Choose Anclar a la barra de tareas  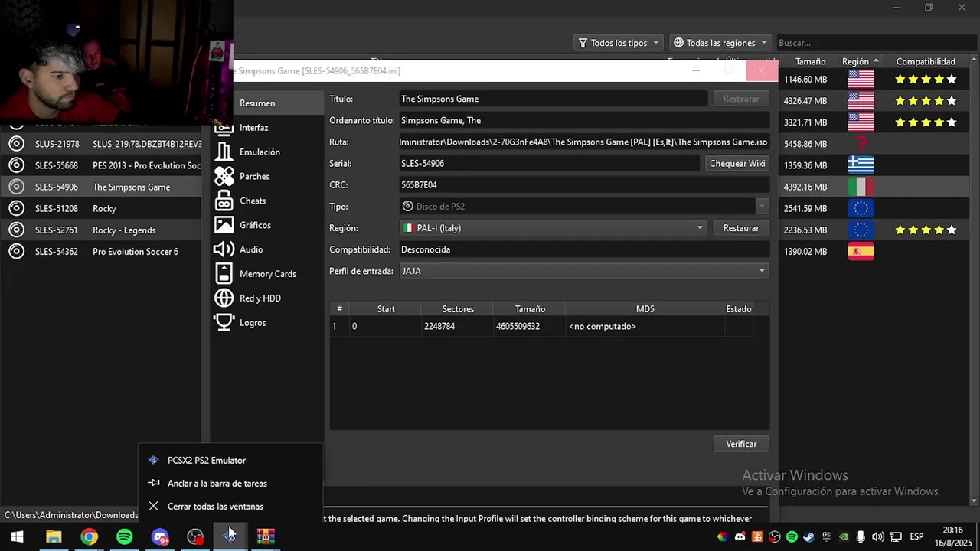[230, 484]
